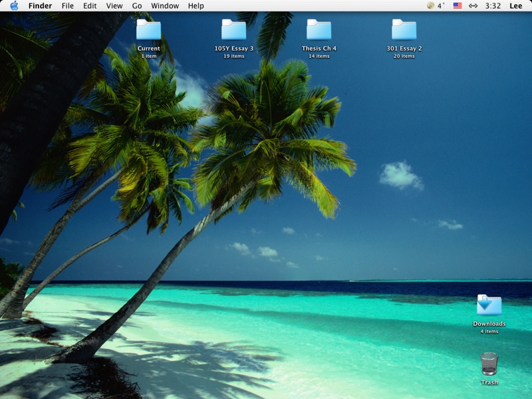Click the weather temperature menu bar icon
The height and width of the screenshot is (399, 532).
tap(436, 6)
